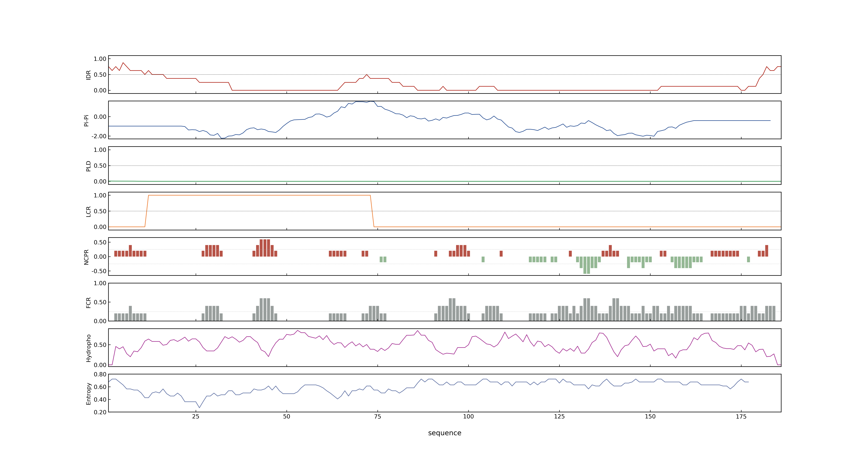
Task: Click the 1.00 tick on LCR axis
Action: pyautogui.click(x=100, y=195)
